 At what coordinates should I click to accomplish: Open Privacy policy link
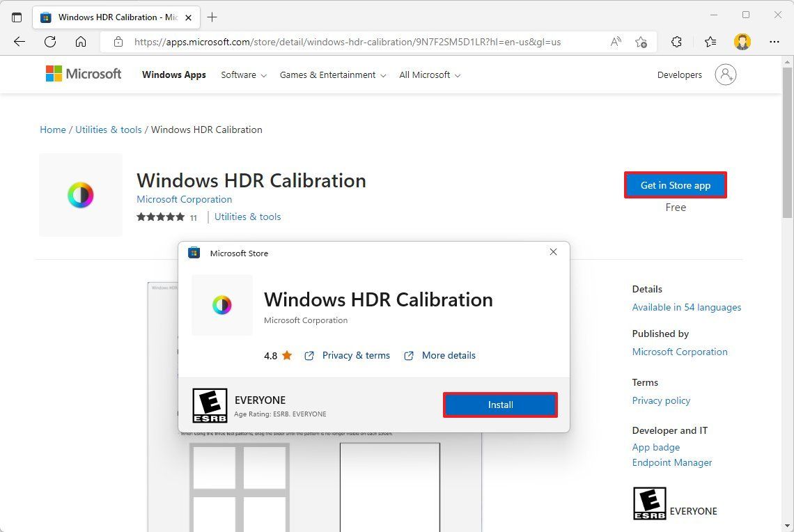click(x=661, y=400)
